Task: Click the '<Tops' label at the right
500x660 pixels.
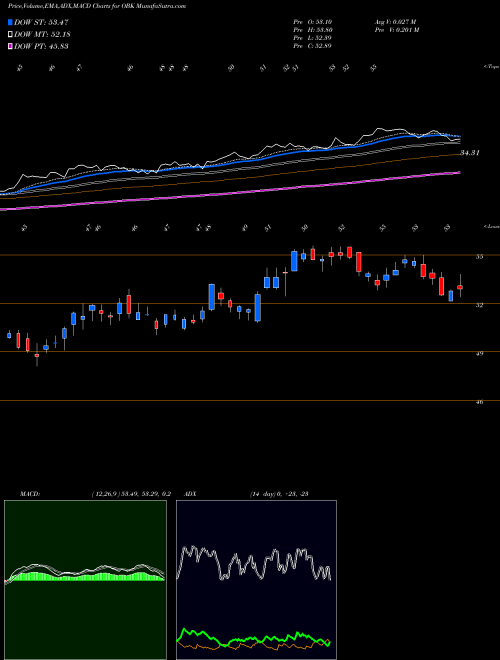Action: click(x=491, y=67)
